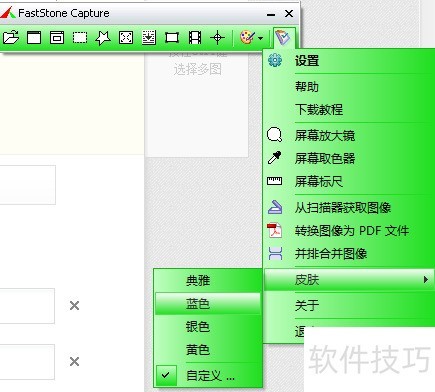Click 选择多图 in background page
This screenshot has height=392, width=435.
[x=198, y=69]
